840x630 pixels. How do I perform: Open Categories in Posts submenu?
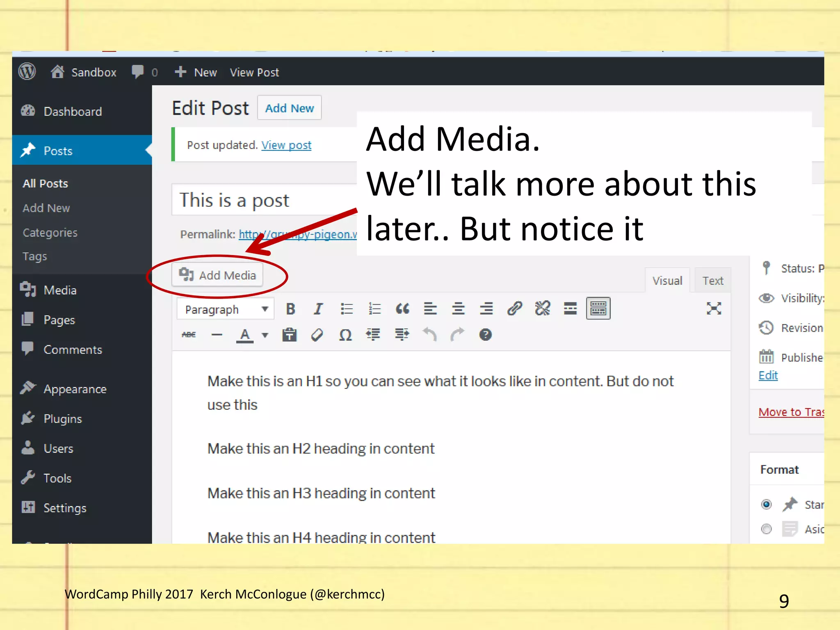point(50,233)
